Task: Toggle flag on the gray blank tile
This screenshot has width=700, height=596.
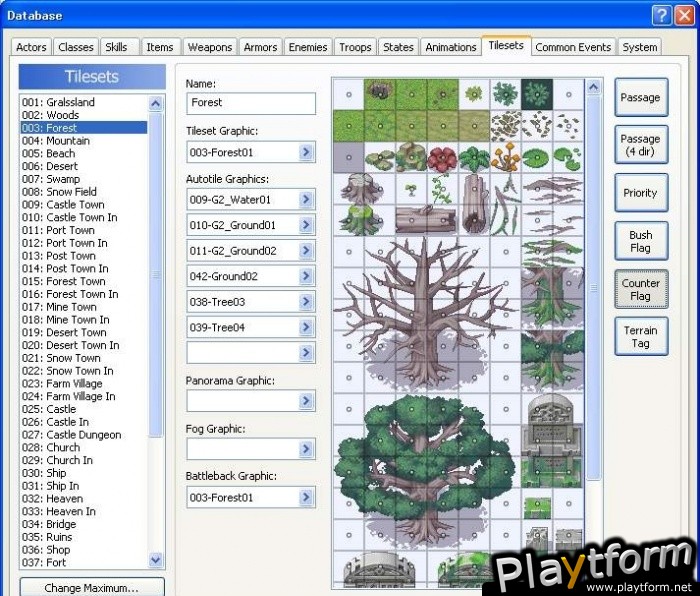Action: (x=349, y=158)
